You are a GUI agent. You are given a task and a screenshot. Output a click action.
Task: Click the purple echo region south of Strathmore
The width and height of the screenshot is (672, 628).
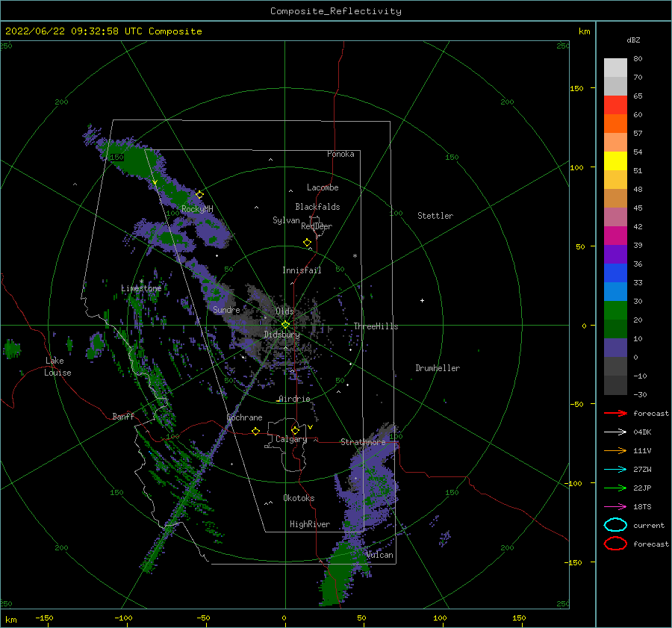[x=370, y=485]
